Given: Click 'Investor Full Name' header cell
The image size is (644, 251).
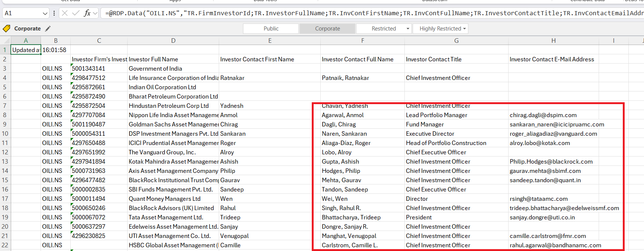Looking at the screenshot, I should pyautogui.click(x=173, y=59).
